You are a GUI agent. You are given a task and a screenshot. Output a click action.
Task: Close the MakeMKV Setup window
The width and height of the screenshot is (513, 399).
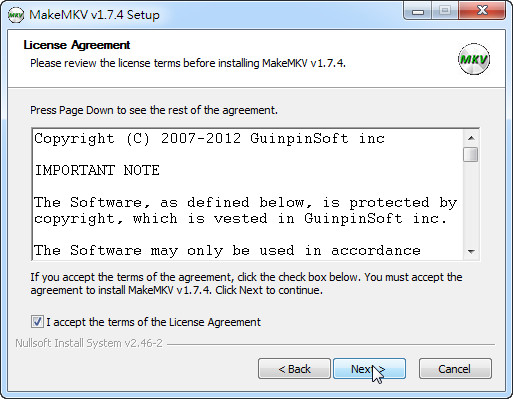pyautogui.click(x=482, y=11)
